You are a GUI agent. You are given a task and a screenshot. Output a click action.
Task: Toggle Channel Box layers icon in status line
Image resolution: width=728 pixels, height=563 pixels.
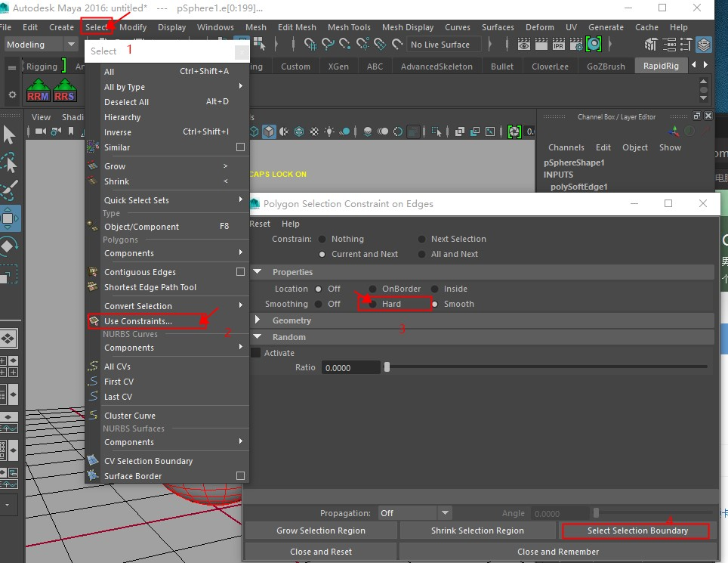[704, 45]
